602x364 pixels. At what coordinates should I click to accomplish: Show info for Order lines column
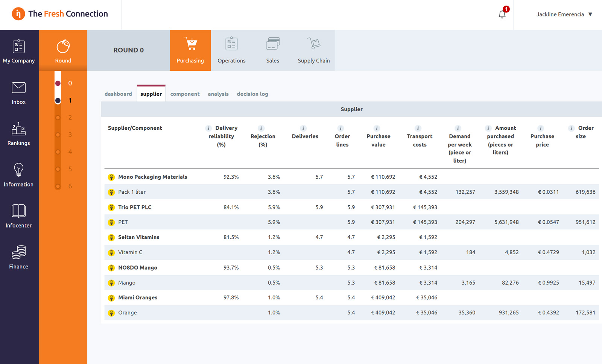click(x=341, y=128)
